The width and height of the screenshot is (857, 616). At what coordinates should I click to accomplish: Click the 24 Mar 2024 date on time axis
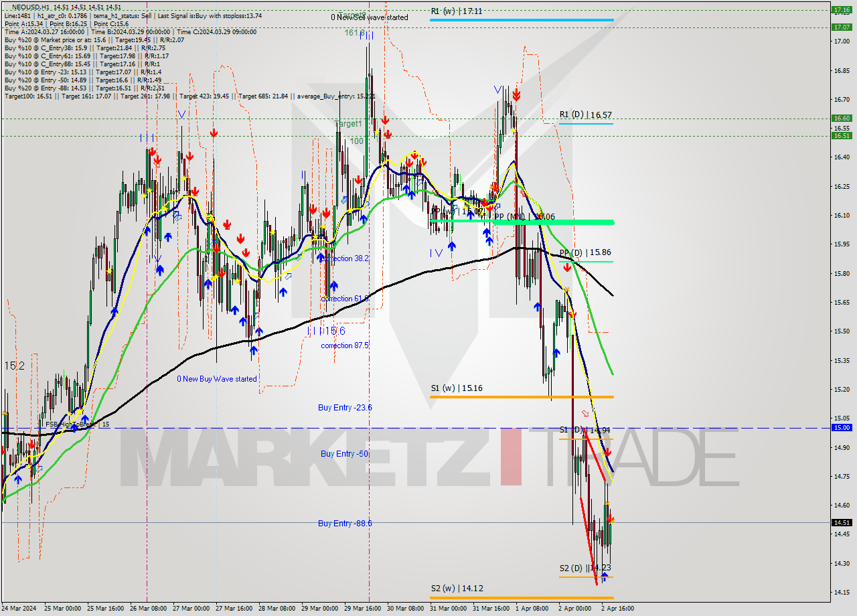(x=18, y=609)
